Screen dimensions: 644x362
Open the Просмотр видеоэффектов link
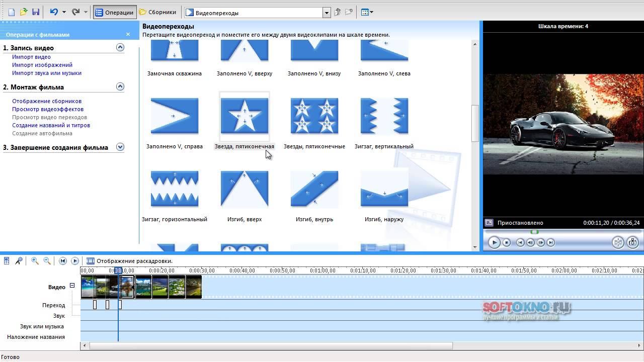pyautogui.click(x=48, y=109)
